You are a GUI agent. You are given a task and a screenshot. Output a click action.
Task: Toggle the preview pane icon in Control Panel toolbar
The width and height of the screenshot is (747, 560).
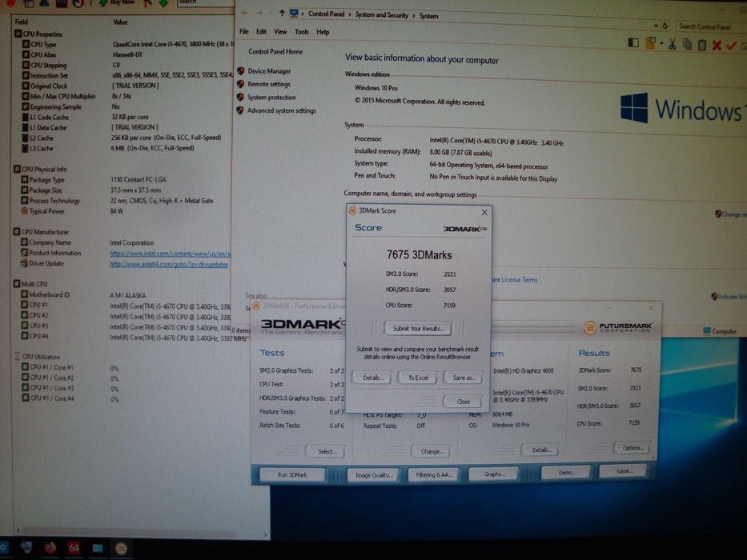(x=633, y=43)
